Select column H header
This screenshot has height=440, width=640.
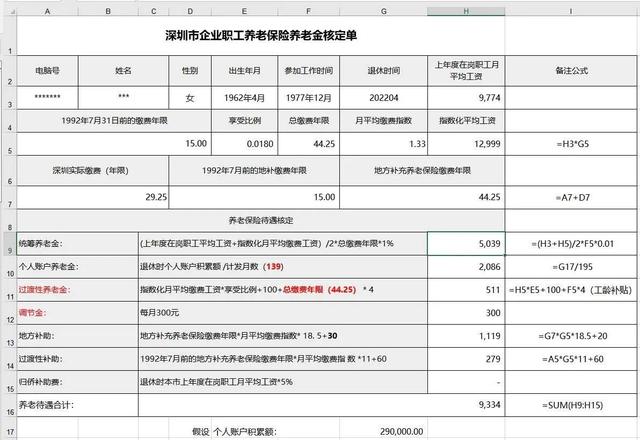466,11
